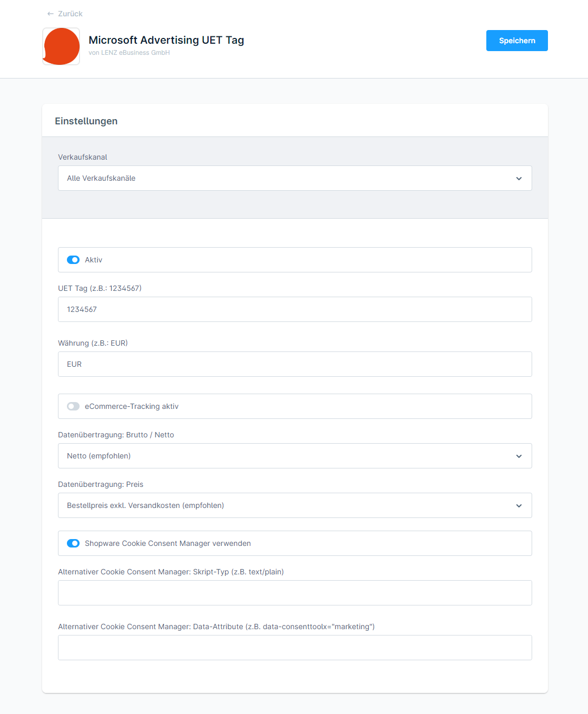Click Shopware Cookie Consent Manager verwenden label
This screenshot has height=714, width=588.
168,543
